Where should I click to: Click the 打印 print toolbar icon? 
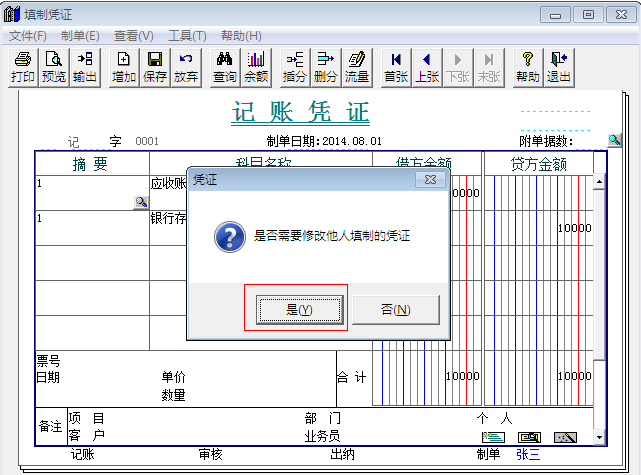pos(23,67)
